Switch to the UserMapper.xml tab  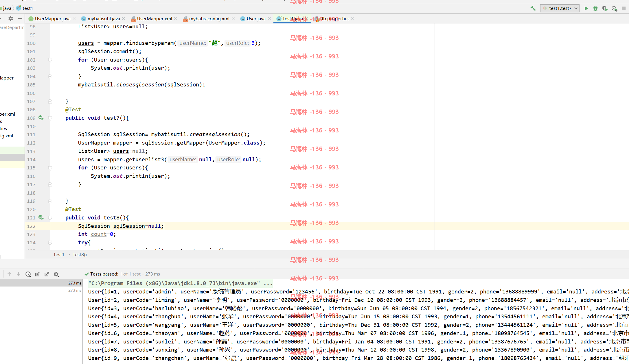[x=154, y=19]
